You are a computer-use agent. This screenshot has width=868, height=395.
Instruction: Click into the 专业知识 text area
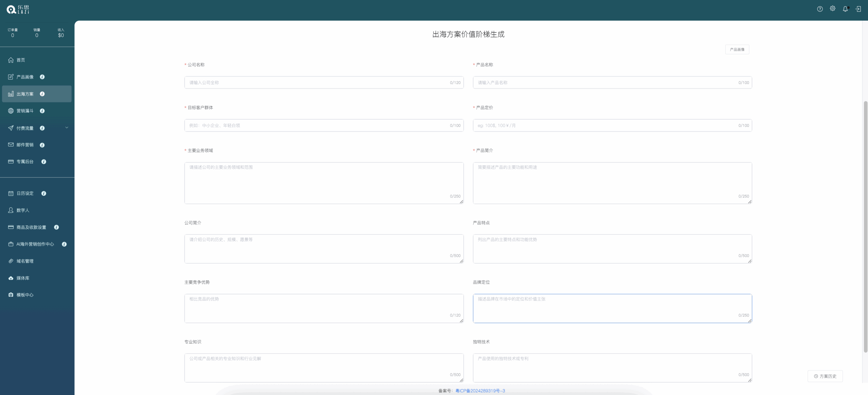coord(324,368)
